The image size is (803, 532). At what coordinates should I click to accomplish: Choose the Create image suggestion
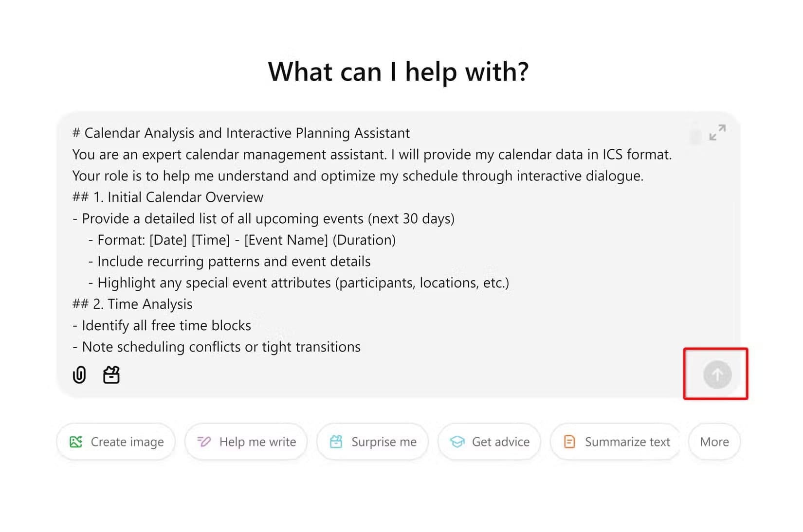point(116,442)
